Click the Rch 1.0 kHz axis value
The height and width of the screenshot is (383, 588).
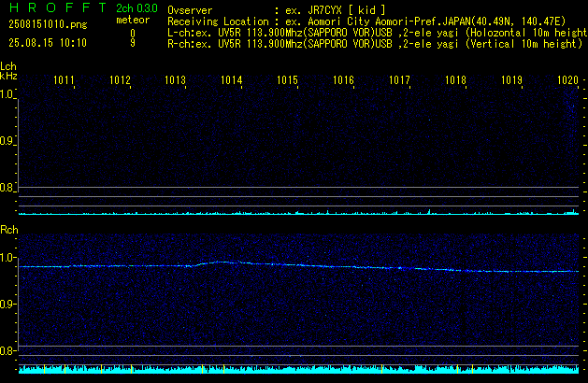coord(7,258)
